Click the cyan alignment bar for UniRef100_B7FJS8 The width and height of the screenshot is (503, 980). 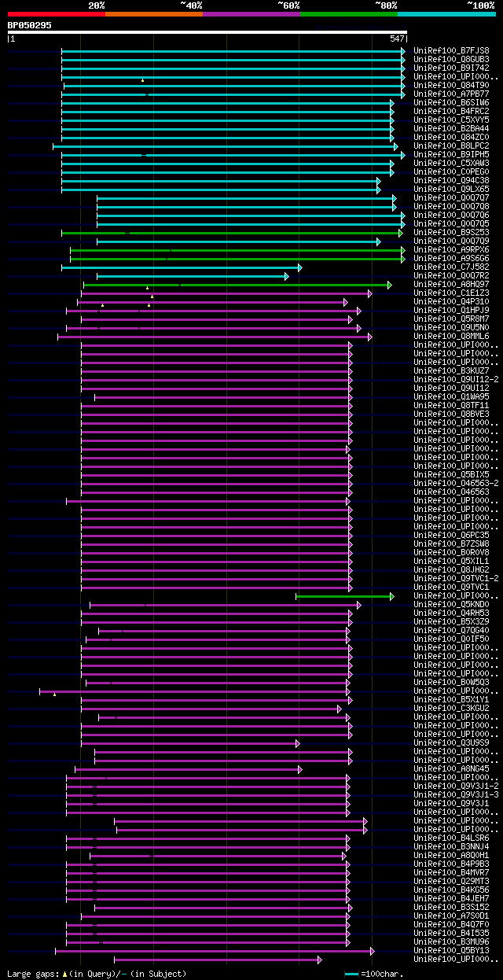click(x=233, y=51)
